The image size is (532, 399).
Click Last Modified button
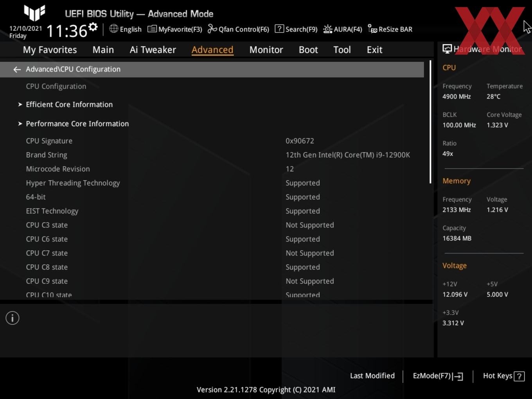click(372, 376)
